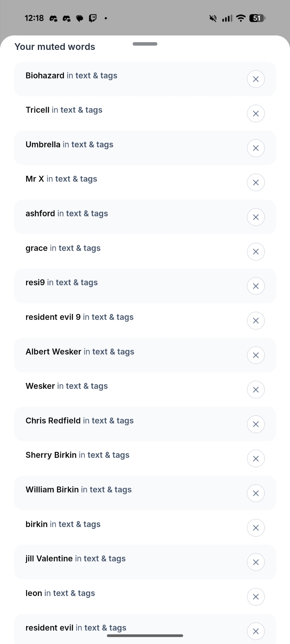The image size is (290, 644).
Task: Delete the ashford muted word
Action: point(256,217)
